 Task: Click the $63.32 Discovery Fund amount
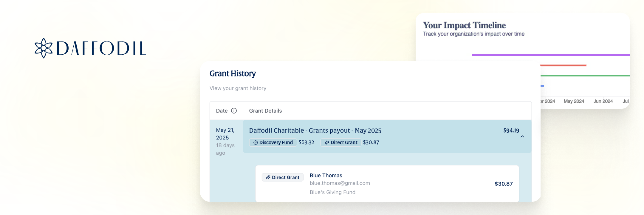tap(306, 142)
